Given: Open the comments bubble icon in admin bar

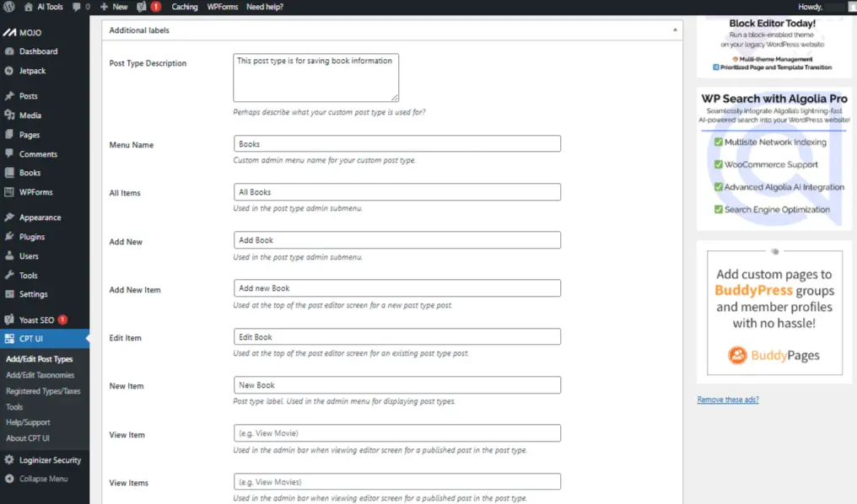Looking at the screenshot, I should [x=79, y=7].
